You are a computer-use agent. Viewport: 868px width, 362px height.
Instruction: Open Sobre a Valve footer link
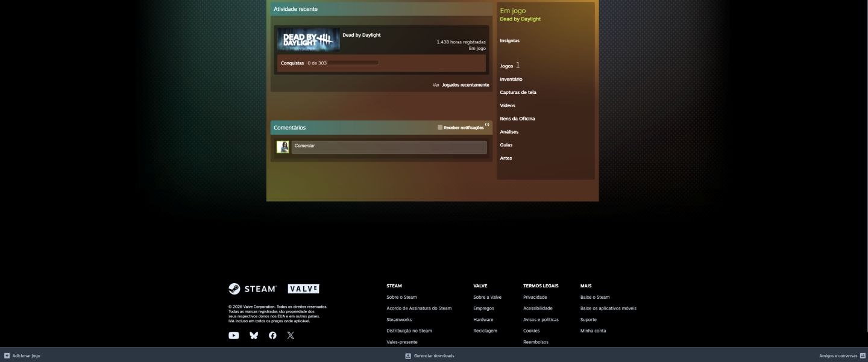pyautogui.click(x=487, y=297)
